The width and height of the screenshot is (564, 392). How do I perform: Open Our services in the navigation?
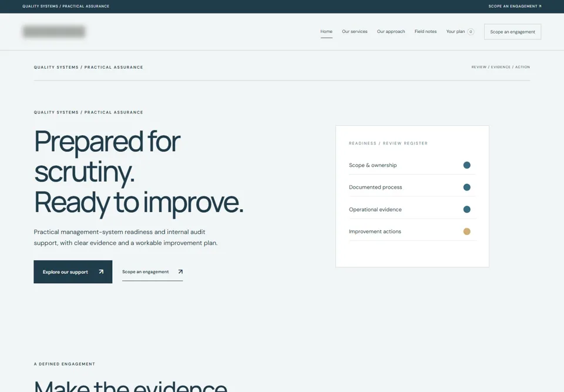pos(355,32)
